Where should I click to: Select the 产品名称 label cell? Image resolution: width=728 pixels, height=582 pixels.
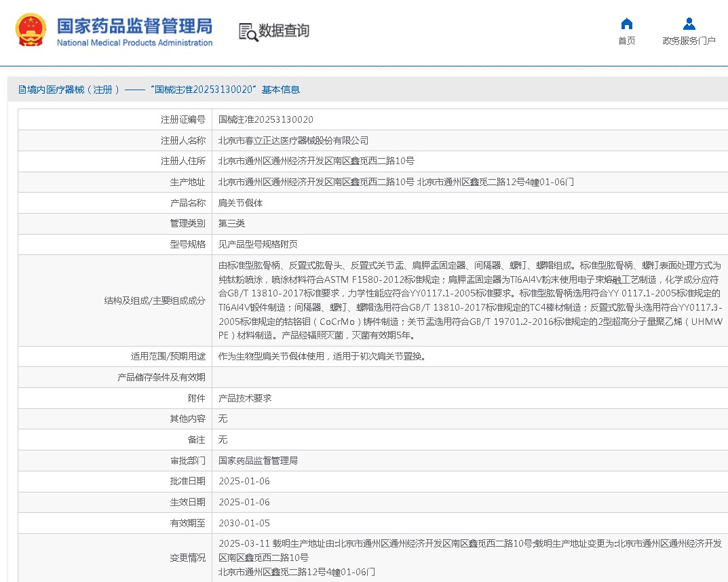115,203
